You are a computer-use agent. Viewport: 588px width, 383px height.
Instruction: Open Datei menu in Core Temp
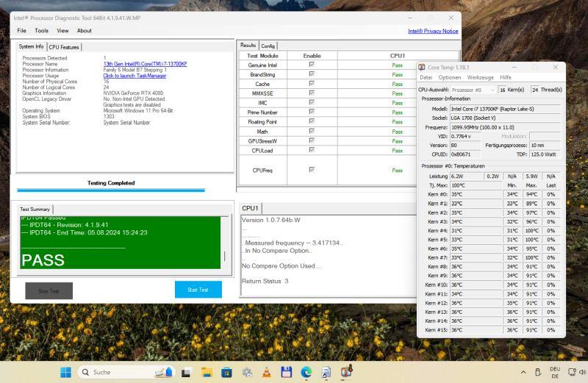point(426,77)
